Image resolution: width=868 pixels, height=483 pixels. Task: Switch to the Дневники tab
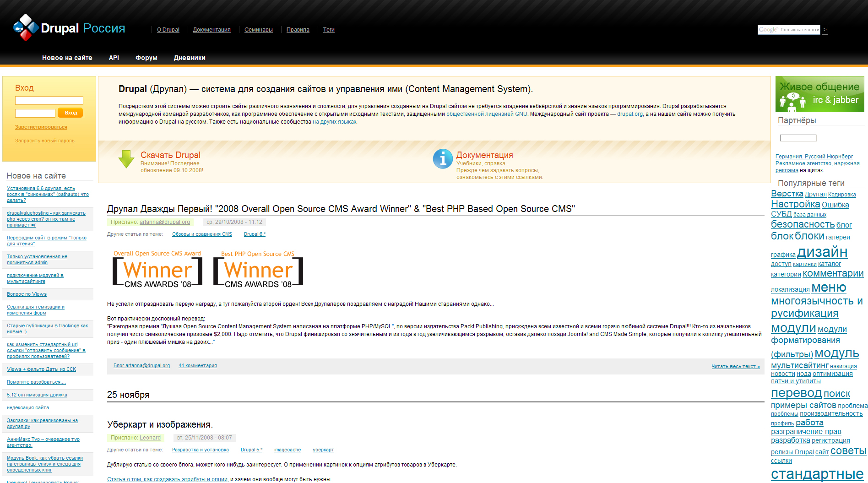click(190, 58)
